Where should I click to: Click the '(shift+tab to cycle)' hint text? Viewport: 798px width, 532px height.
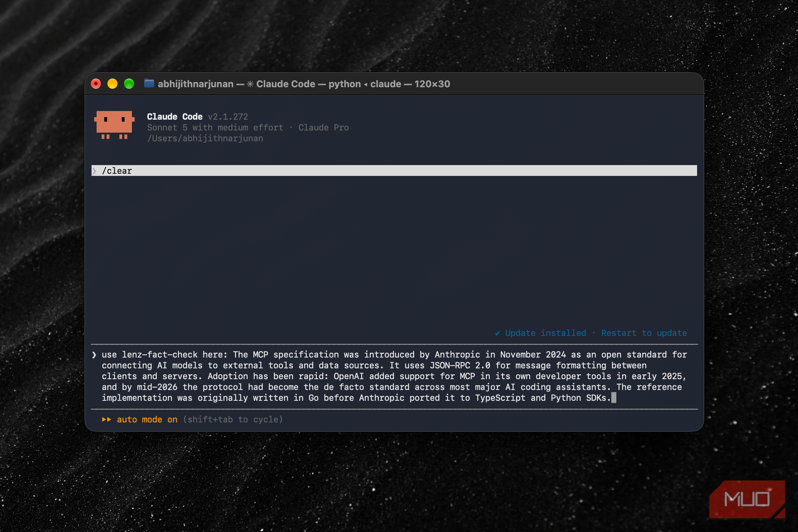pyautogui.click(x=233, y=420)
